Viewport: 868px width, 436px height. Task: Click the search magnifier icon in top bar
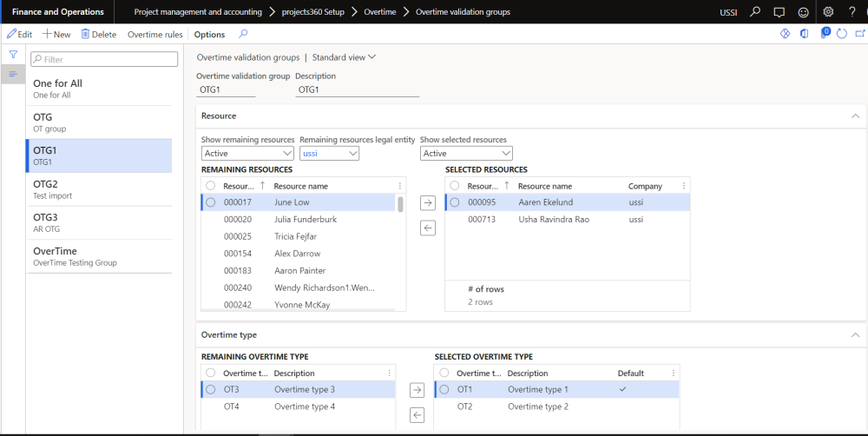(755, 12)
